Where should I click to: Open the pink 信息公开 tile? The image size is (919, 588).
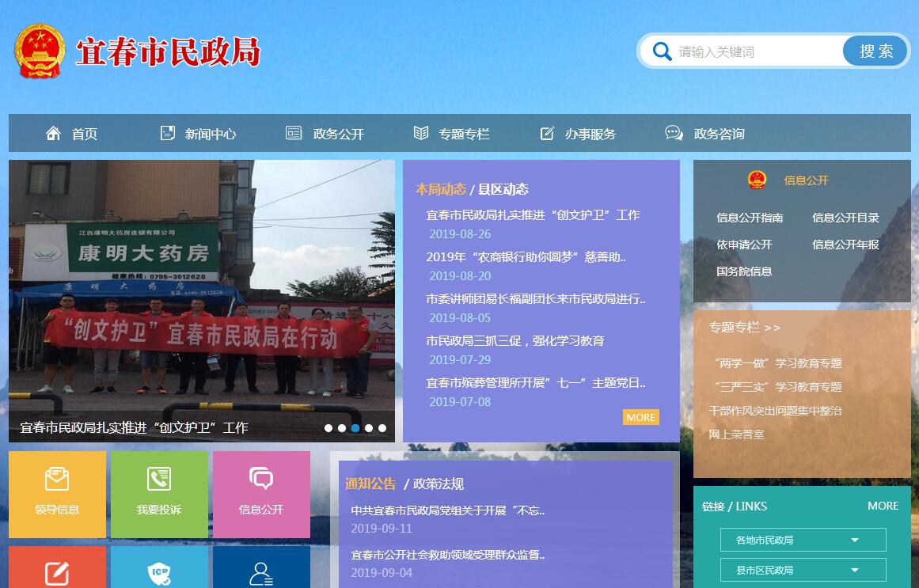tap(261, 494)
